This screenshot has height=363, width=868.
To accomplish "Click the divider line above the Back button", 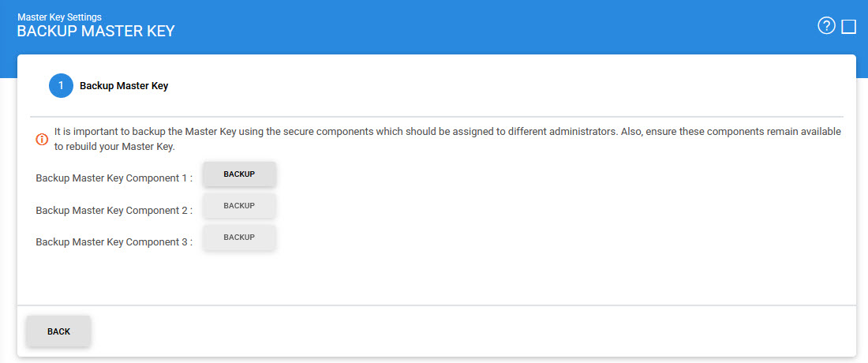I will 436,305.
